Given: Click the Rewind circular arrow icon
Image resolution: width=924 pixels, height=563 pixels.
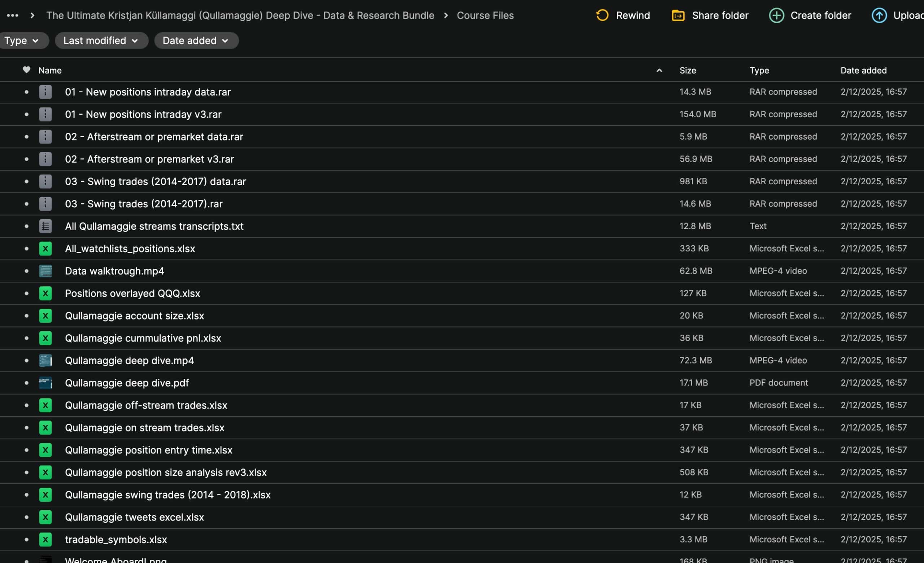Looking at the screenshot, I should [602, 16].
